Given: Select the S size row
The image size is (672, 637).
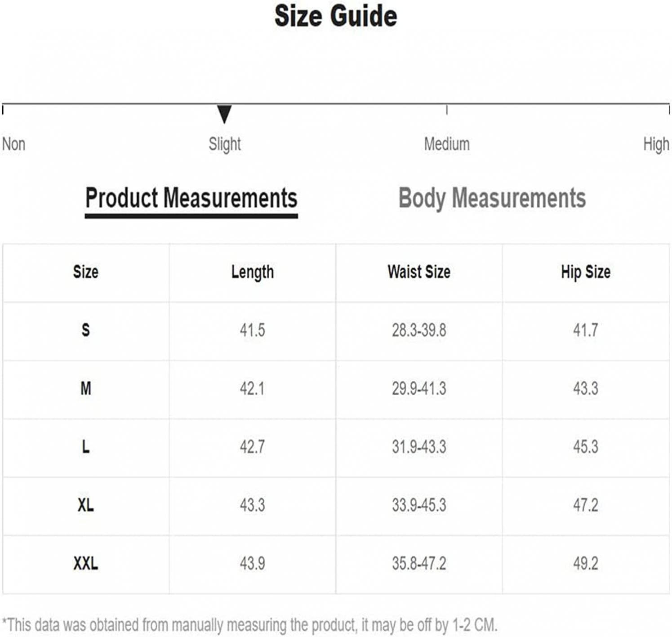Looking at the screenshot, I should click(336, 331).
